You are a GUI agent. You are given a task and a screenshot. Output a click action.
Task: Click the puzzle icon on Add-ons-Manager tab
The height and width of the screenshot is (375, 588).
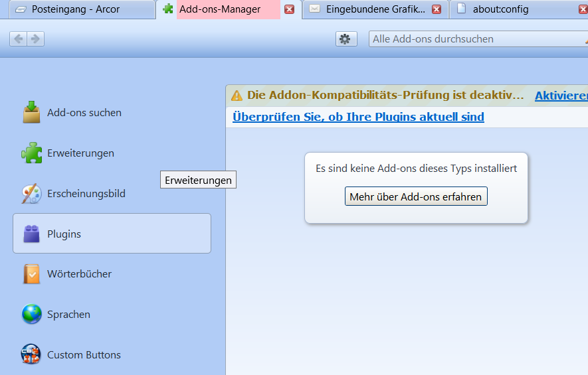(168, 9)
